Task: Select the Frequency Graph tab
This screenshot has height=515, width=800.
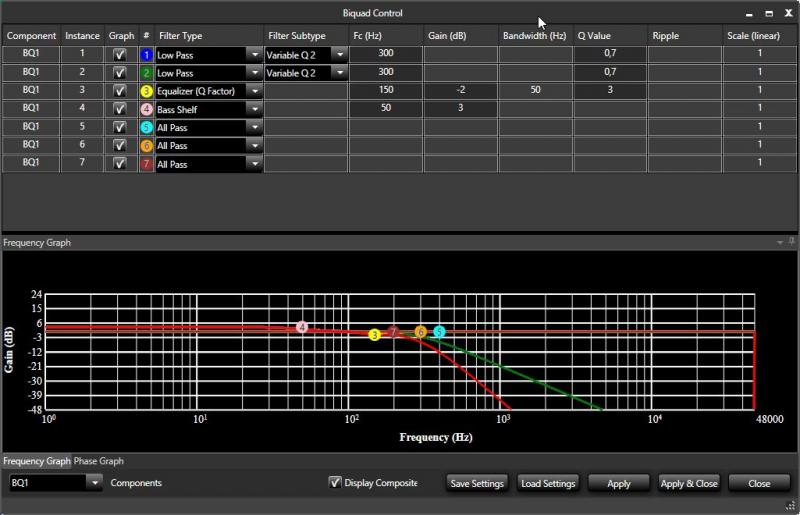Action: pyautogui.click(x=36, y=461)
